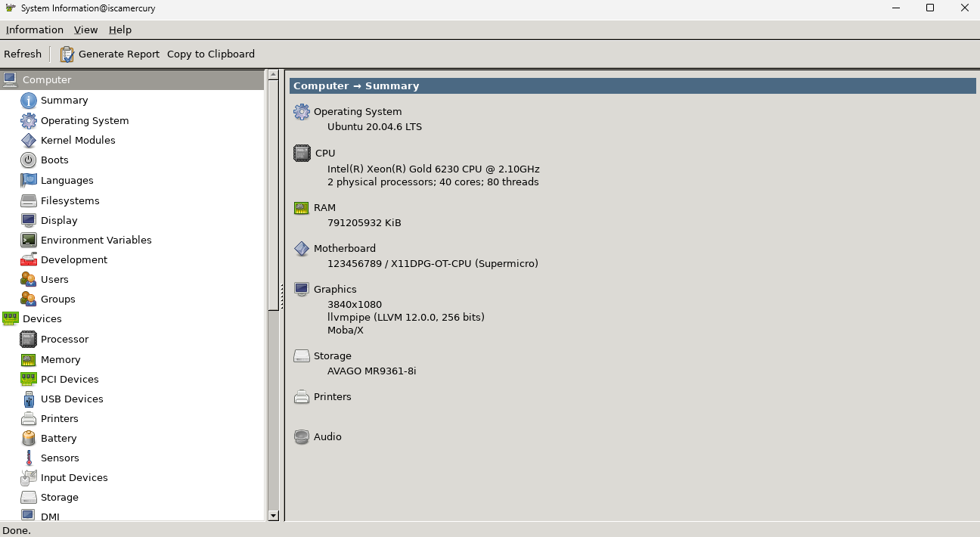Click the Printers icon in sidebar
Viewport: 980px width, 537px height.
click(28, 418)
